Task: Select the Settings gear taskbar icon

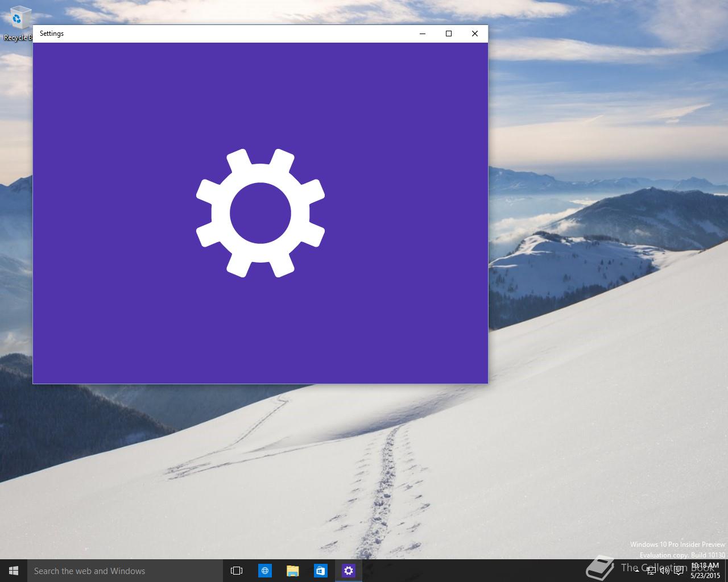Action: 348,571
